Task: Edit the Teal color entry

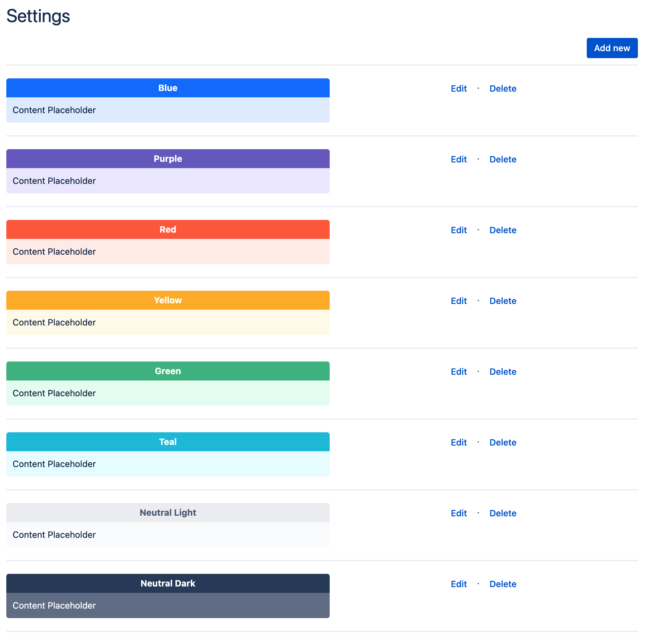Action: point(459,442)
